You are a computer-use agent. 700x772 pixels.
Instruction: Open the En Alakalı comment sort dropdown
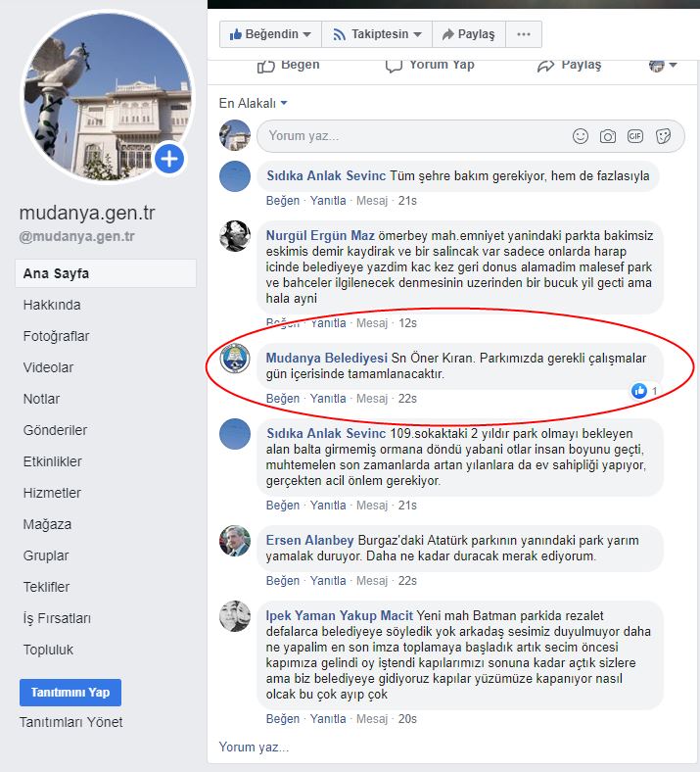pos(253,104)
